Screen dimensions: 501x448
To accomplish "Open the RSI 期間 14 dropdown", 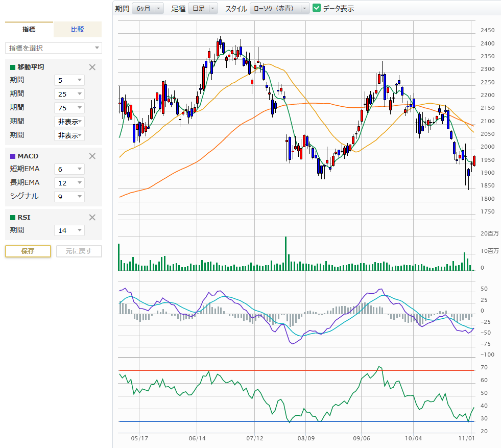I will click(69, 230).
